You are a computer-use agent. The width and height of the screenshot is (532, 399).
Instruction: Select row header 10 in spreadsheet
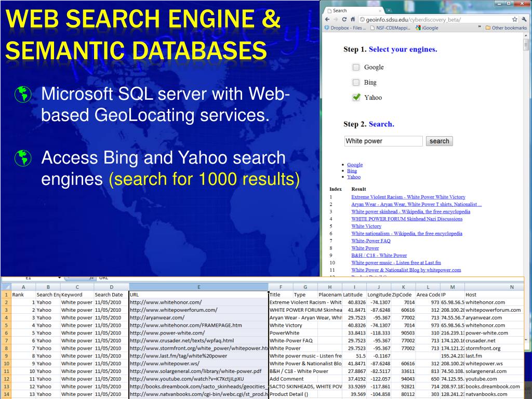point(6,364)
